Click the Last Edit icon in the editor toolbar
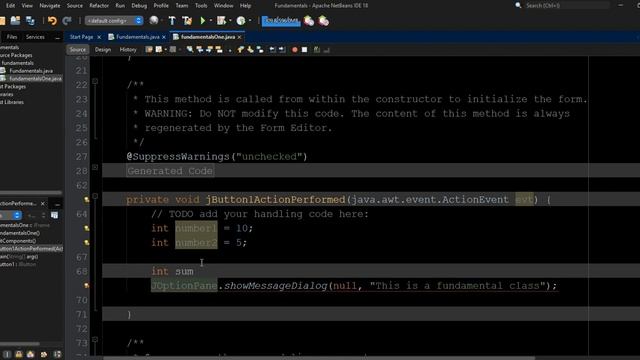 tap(149, 49)
